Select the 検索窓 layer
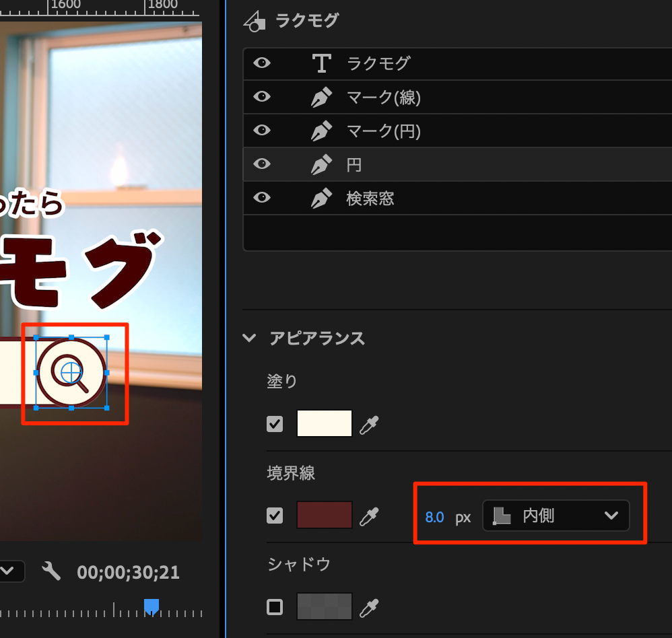 coord(370,199)
